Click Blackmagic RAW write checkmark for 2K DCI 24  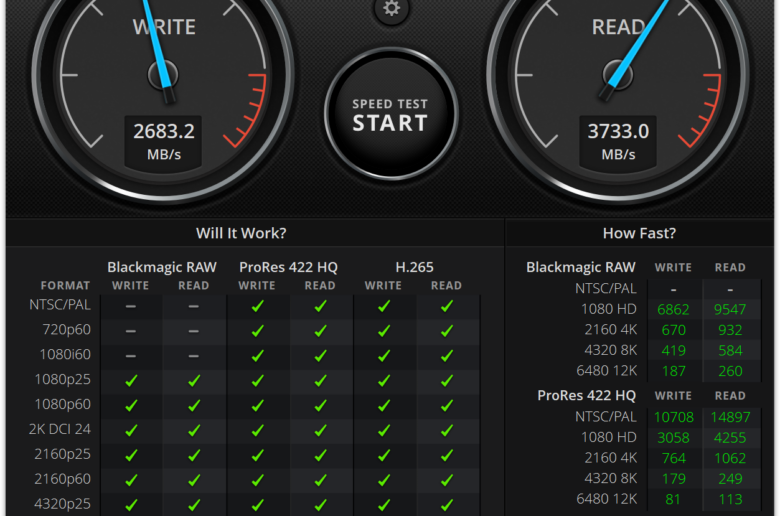[x=131, y=430]
